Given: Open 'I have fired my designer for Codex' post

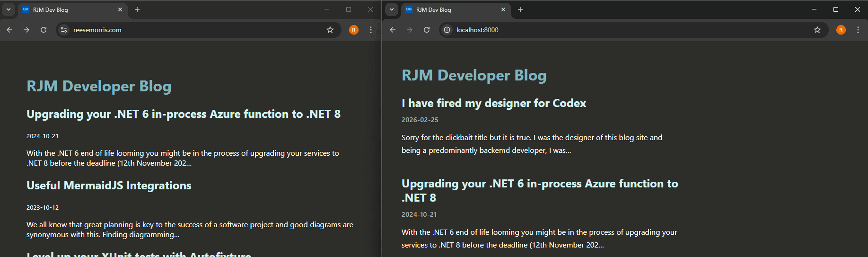Looking at the screenshot, I should click(493, 103).
